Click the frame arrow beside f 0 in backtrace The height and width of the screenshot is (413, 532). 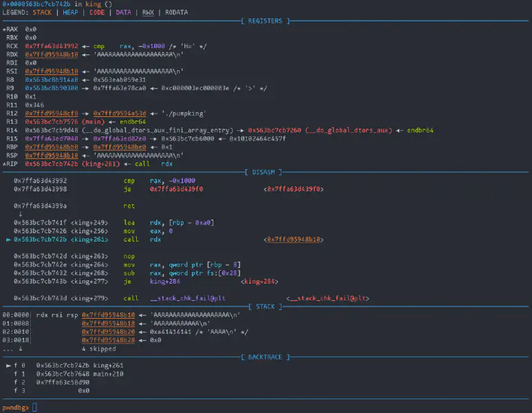(x=8, y=365)
